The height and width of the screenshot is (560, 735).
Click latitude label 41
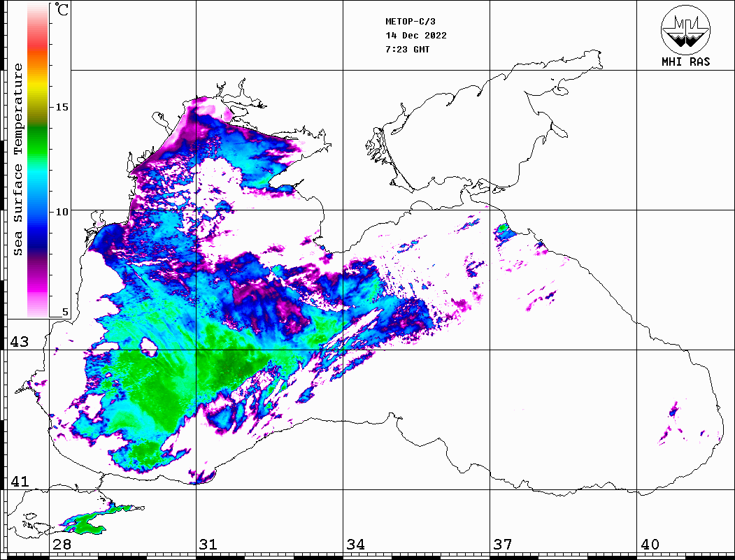click(20, 481)
